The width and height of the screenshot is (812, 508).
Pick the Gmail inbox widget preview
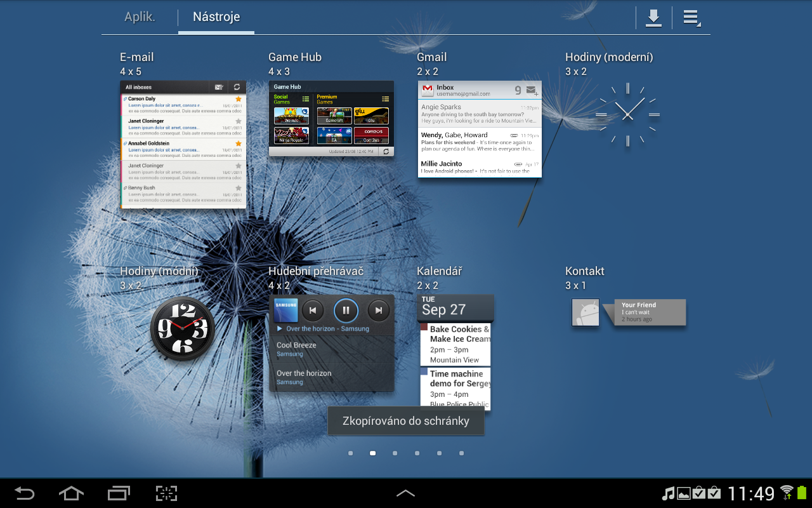(x=480, y=129)
